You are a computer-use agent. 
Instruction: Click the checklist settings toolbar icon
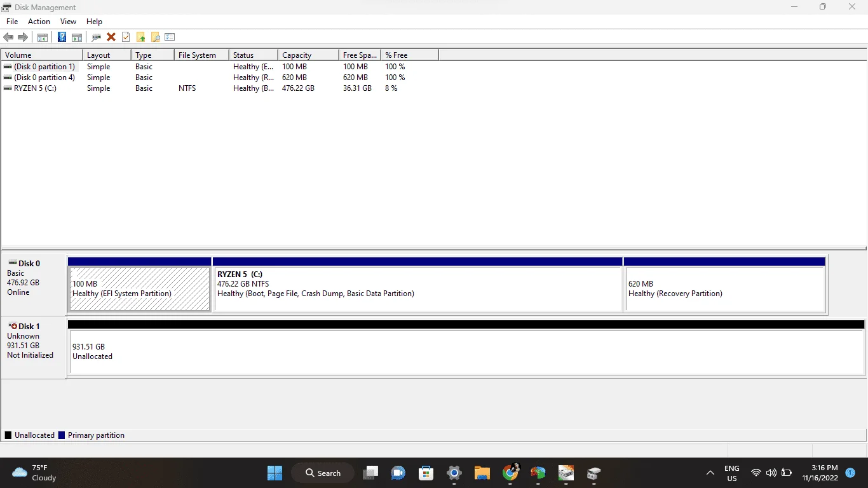[x=170, y=37]
